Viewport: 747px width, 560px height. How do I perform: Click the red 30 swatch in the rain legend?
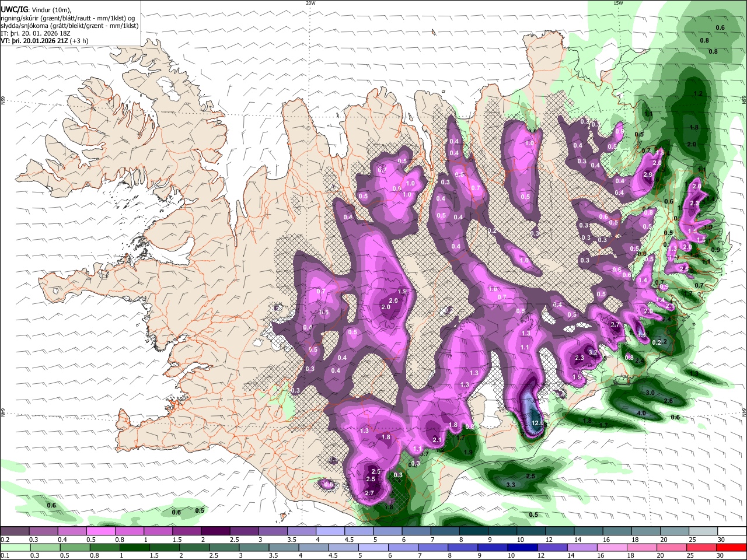[x=731, y=548]
